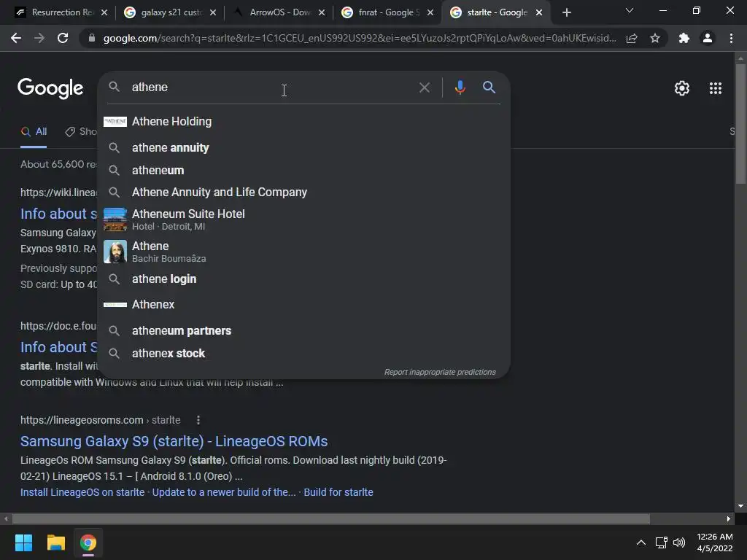The height and width of the screenshot is (560, 747).
Task: Pick the Atheneum Suite Hotel suggestion
Action: pos(304,219)
